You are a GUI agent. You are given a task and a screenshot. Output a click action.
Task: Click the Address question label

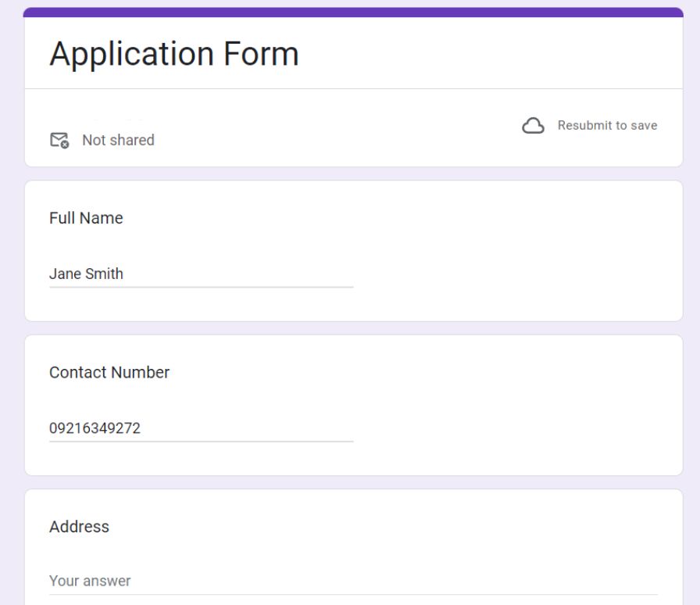click(x=79, y=527)
